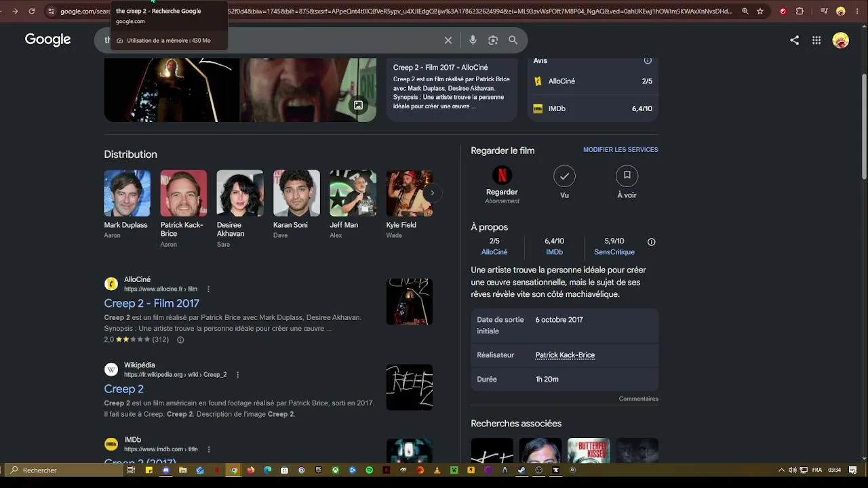Select Karan Soni cast photo
Viewport: 868px width, 488px height.
(296, 193)
